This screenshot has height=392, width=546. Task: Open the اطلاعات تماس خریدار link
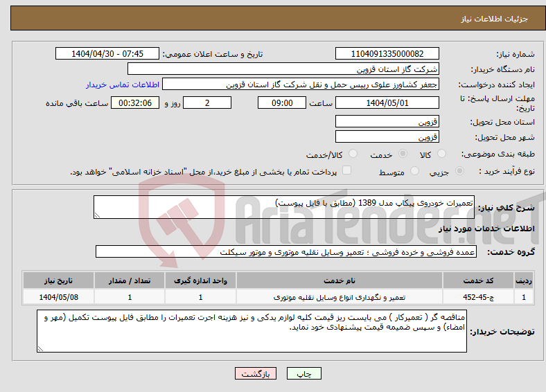pyautogui.click(x=123, y=84)
